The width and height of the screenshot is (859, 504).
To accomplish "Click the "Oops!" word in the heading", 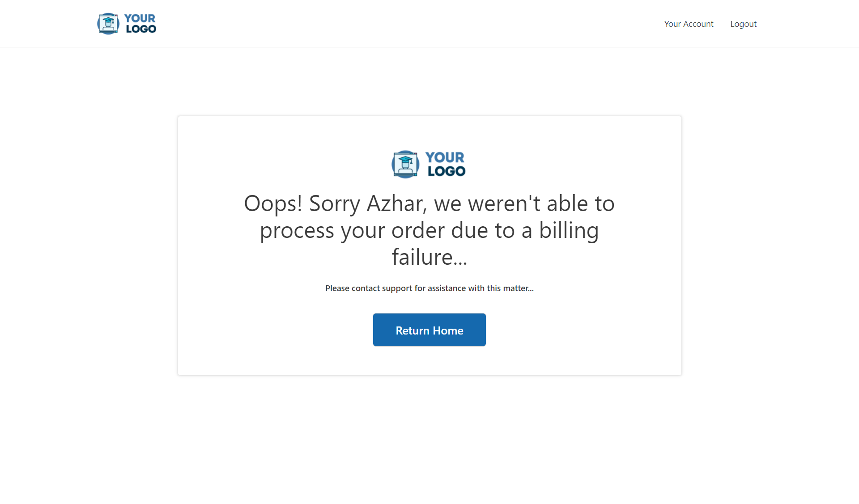I will pos(273,203).
